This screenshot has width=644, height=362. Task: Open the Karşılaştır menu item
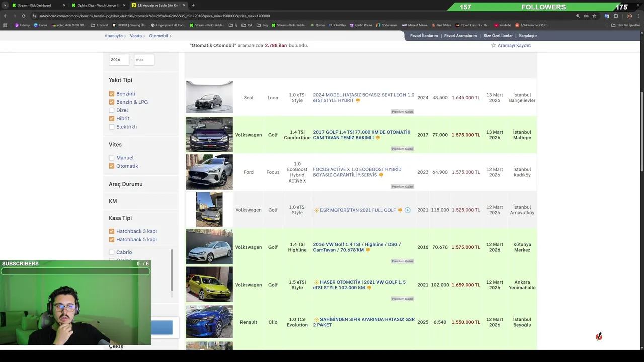tap(528, 36)
